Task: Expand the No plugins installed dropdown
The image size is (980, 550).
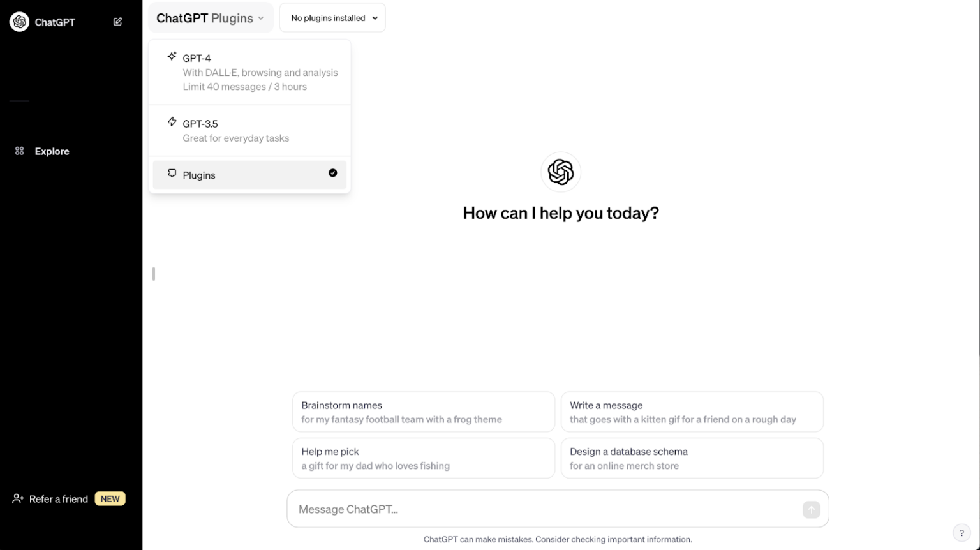Action: [x=332, y=18]
